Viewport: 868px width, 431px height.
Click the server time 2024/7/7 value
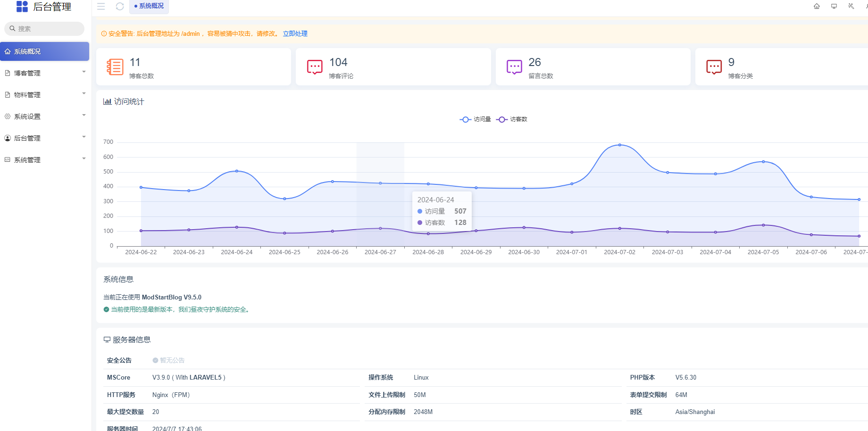click(177, 429)
